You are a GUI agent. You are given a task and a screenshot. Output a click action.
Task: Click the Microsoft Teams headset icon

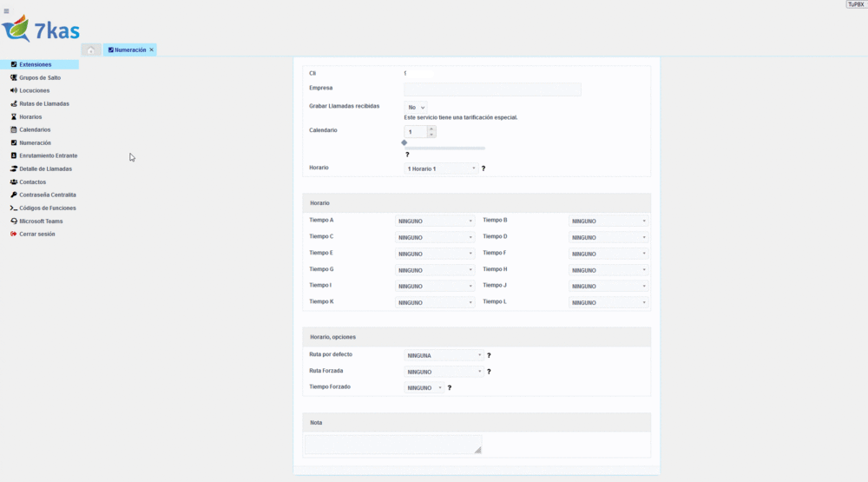pyautogui.click(x=14, y=221)
